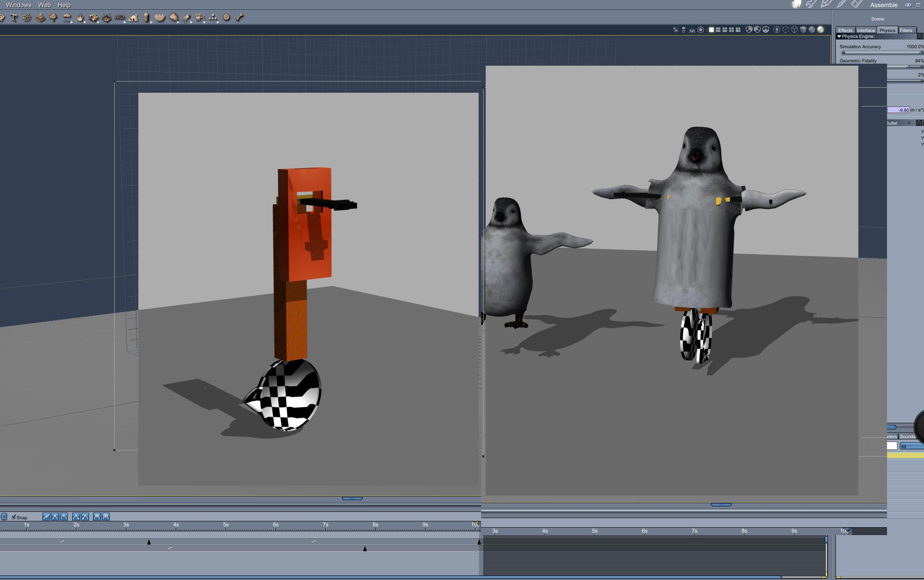Insert a terrain with the Terrain tool
Screen dimensions: 924x580
tap(40, 17)
